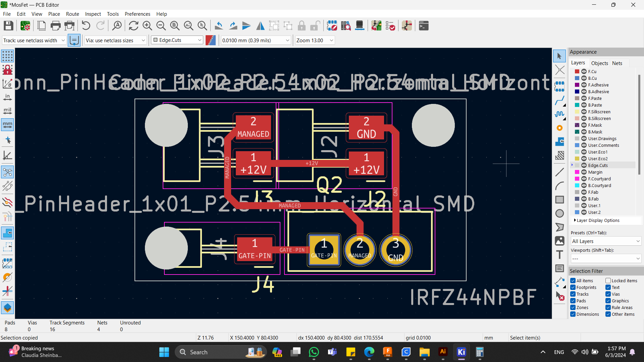
Task: Uncheck Rule Areas checkbox
Action: [608, 307]
